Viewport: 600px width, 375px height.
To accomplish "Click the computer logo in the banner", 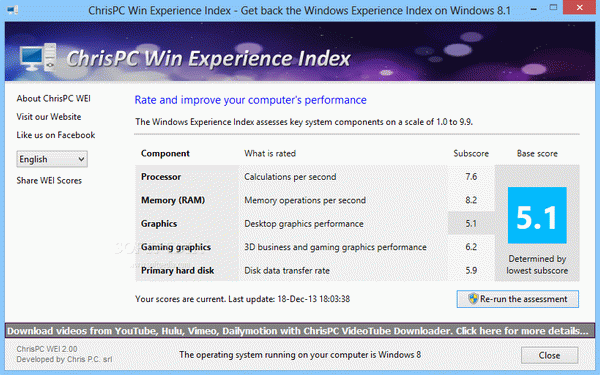I will (38, 57).
